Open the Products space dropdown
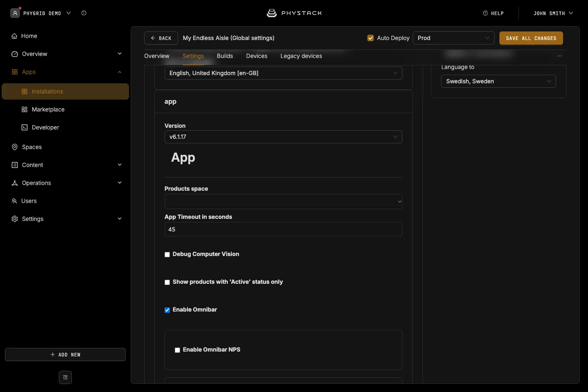The width and height of the screenshot is (588, 392). (x=283, y=201)
